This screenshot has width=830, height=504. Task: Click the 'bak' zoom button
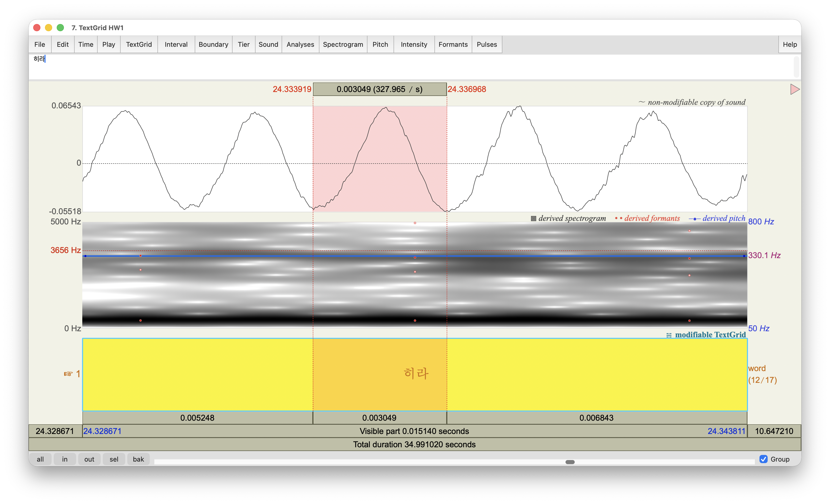click(138, 459)
